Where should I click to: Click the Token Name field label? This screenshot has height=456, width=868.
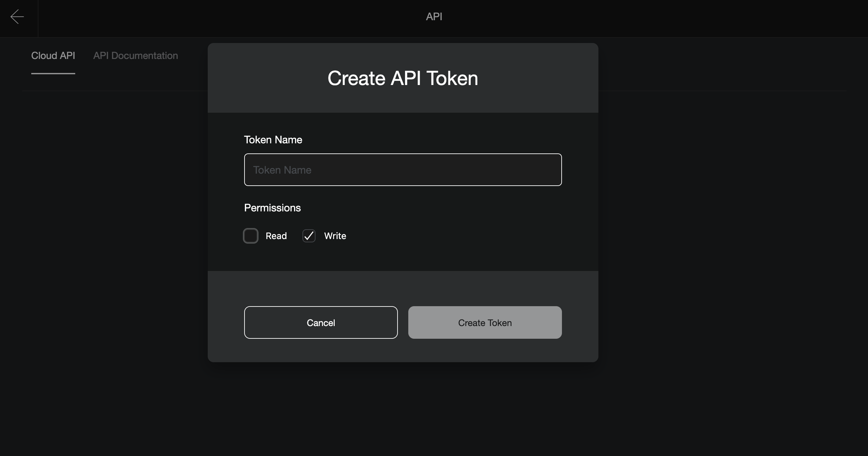point(273,140)
